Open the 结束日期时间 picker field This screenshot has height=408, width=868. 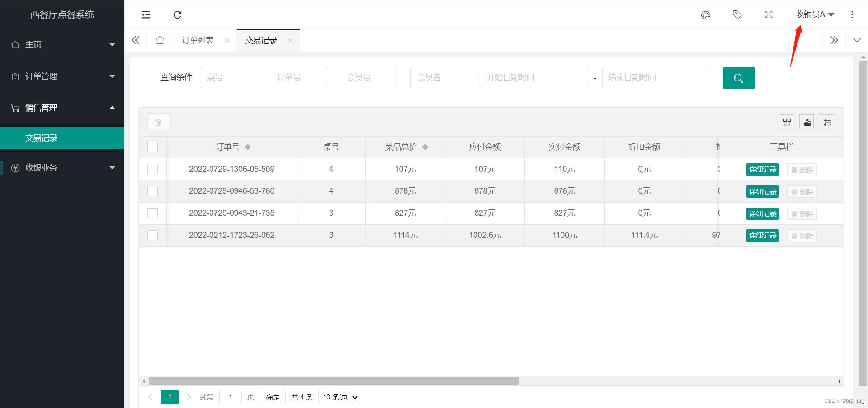[x=656, y=77]
